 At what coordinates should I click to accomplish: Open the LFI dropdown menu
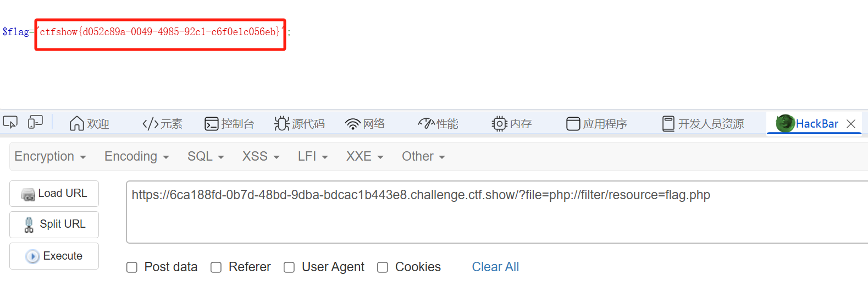313,157
